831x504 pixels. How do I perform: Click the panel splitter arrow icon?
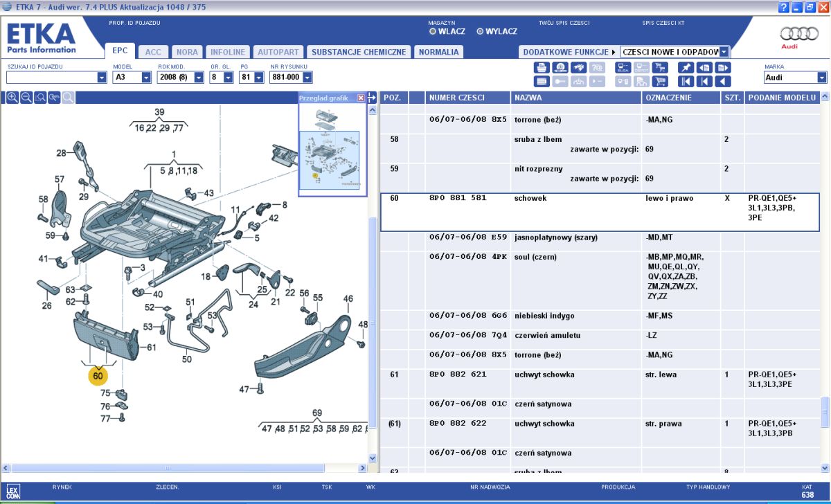tap(372, 98)
